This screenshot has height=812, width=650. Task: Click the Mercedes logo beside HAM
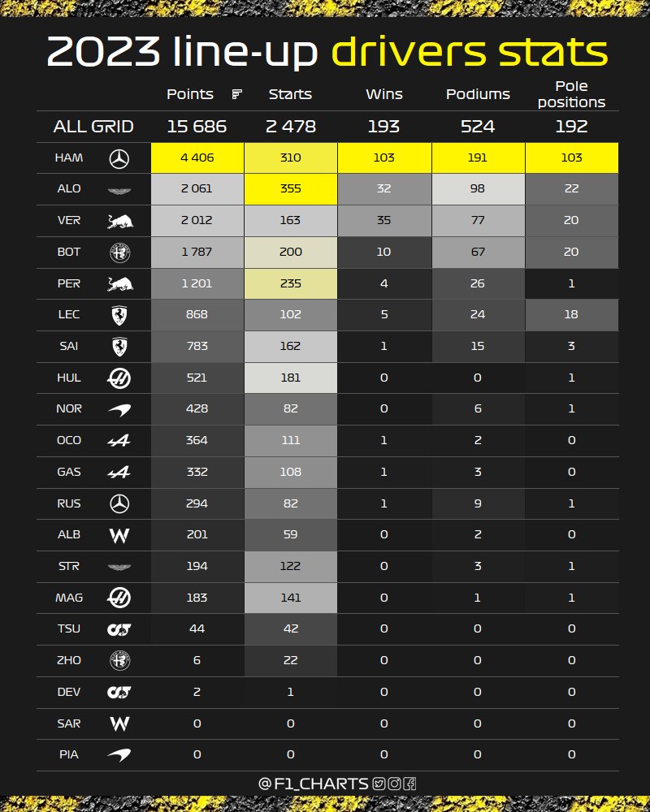click(119, 158)
